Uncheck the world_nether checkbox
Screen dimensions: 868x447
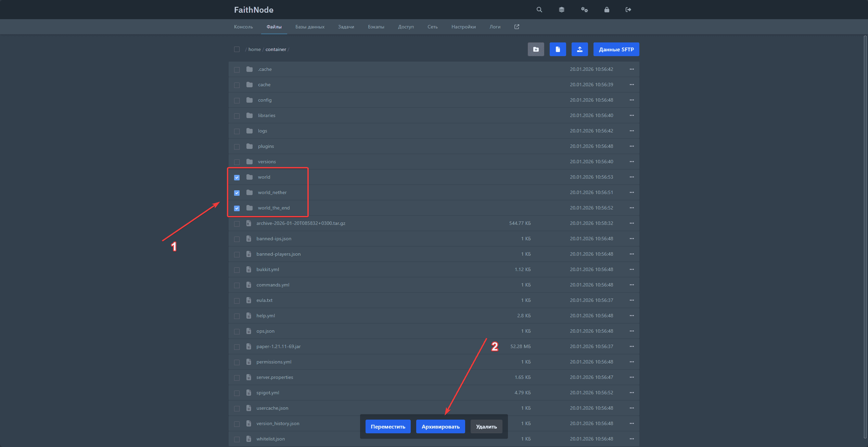(x=237, y=193)
